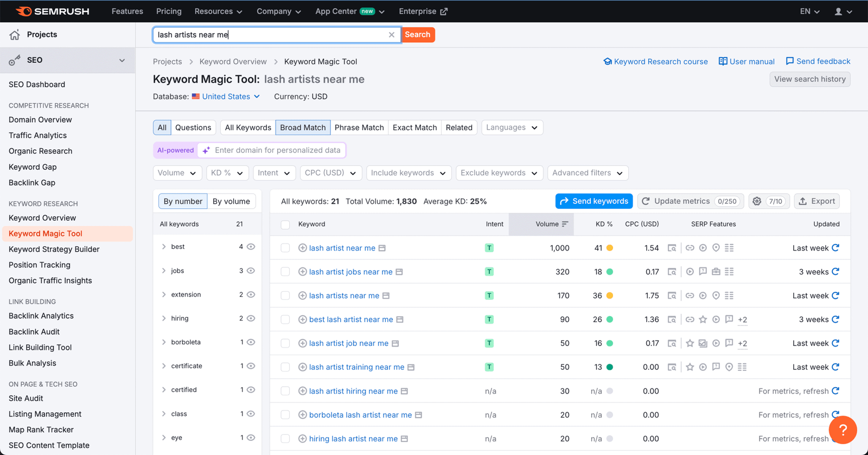868x455 pixels.
Task: Add 'best lash artist near me' plus icon
Action: point(303,319)
